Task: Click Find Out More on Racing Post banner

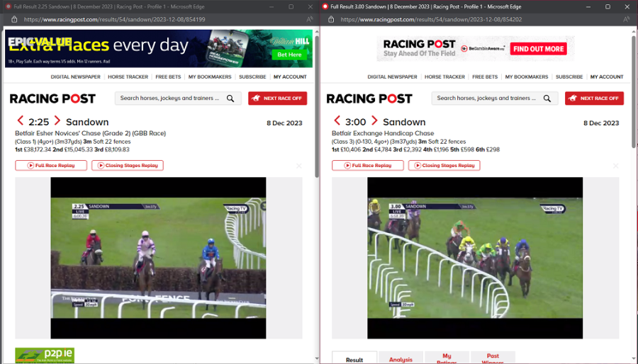Action: click(538, 49)
